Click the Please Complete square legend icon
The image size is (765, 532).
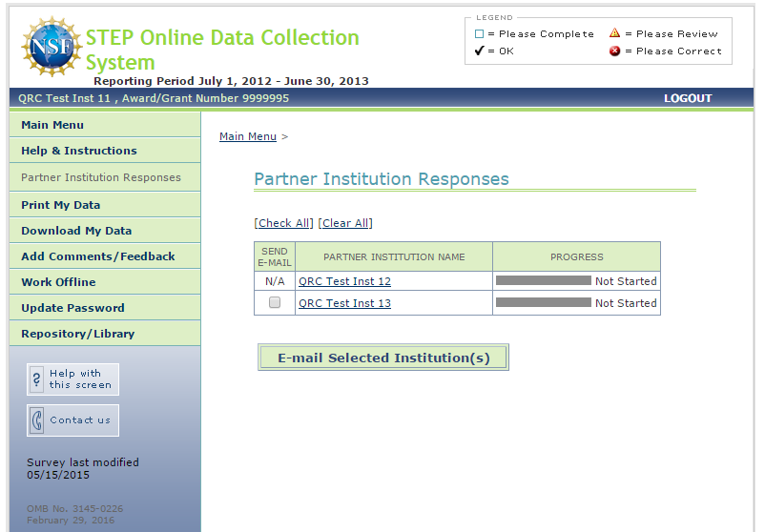pos(480,34)
